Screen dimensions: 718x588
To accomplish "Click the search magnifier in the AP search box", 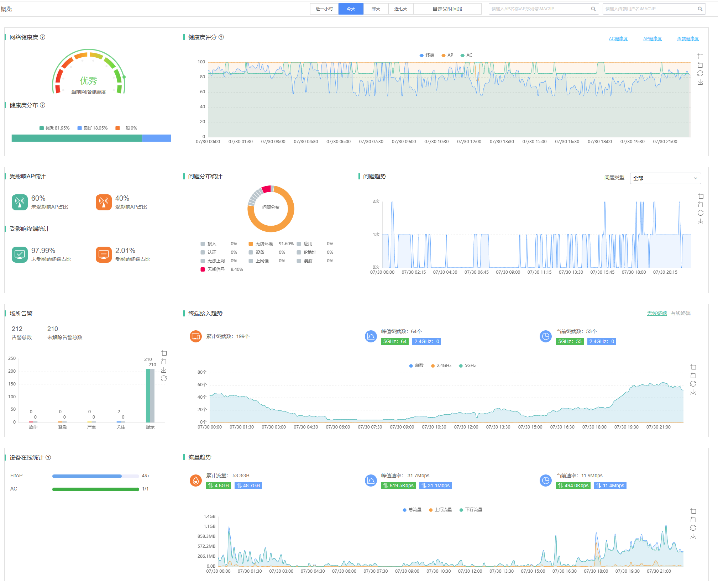I will pyautogui.click(x=593, y=9).
